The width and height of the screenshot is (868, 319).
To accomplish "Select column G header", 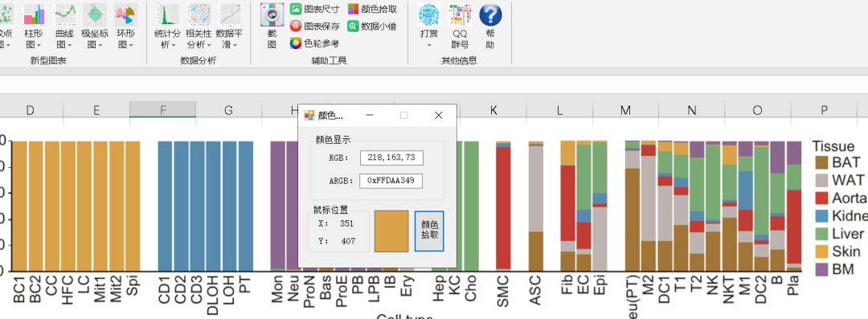I will coord(228,109).
